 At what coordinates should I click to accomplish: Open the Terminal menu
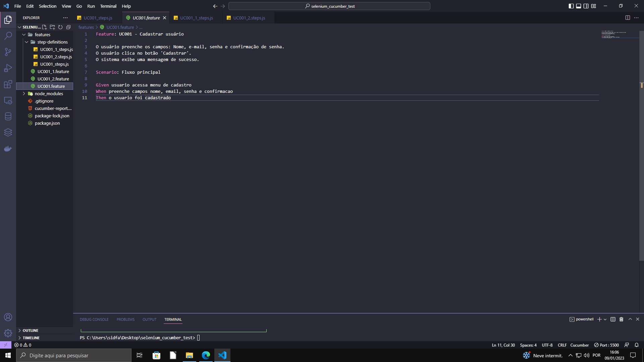108,6
